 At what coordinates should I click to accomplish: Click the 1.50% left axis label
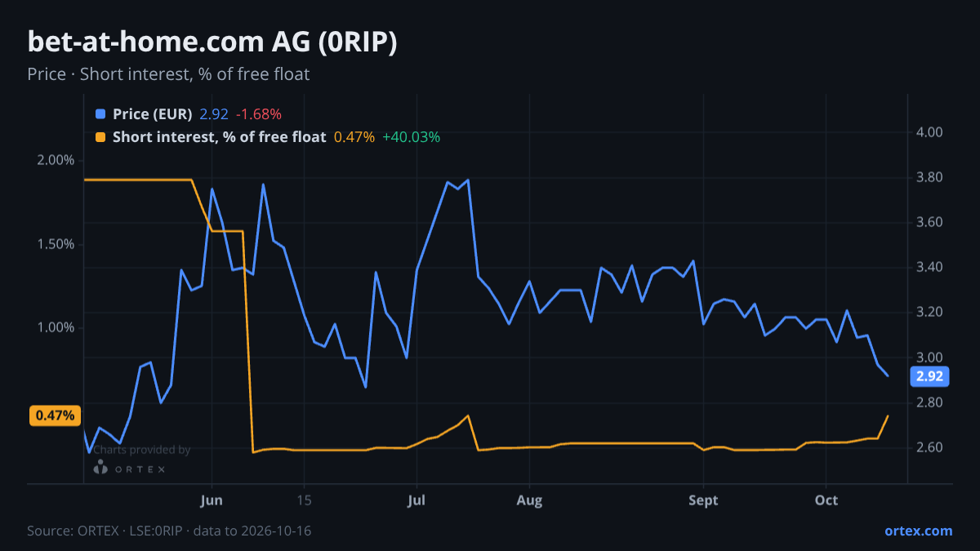point(56,244)
